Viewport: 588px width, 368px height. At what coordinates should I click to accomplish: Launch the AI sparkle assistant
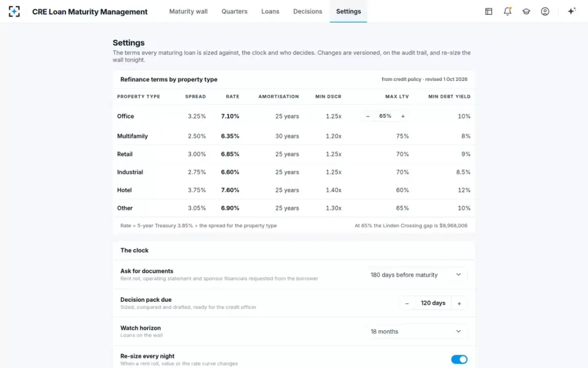(571, 11)
